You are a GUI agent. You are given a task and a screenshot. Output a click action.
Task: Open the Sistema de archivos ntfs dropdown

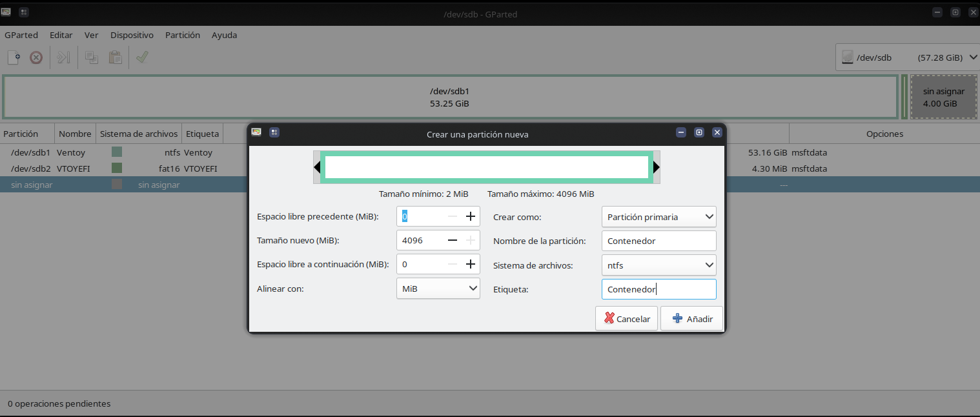tap(658, 265)
